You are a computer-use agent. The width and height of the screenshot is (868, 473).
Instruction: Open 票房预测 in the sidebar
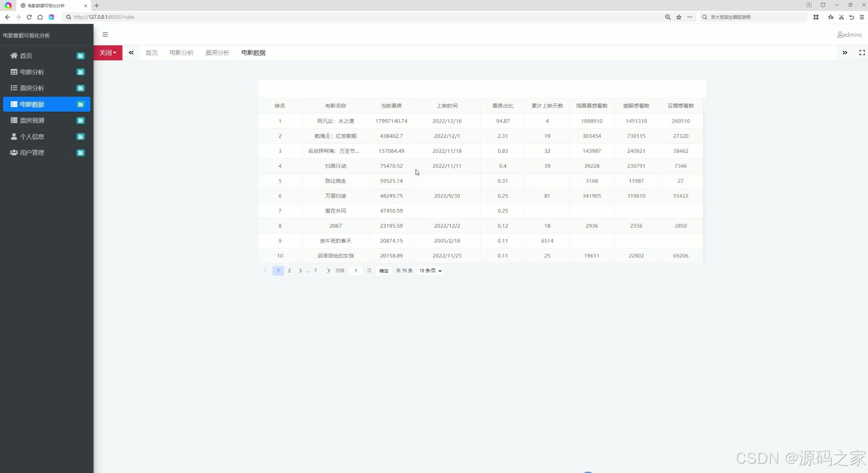[x=32, y=120]
